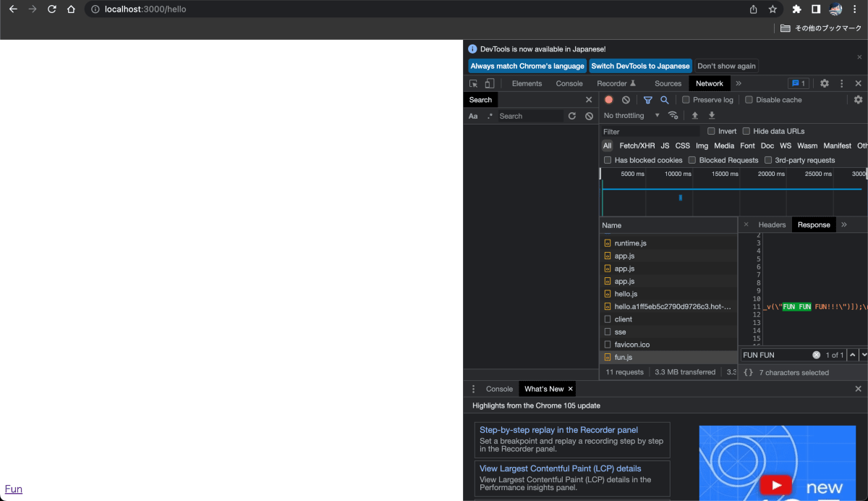The width and height of the screenshot is (868, 501).
Task: Open the drawer three-dot menu
Action: [x=474, y=389]
